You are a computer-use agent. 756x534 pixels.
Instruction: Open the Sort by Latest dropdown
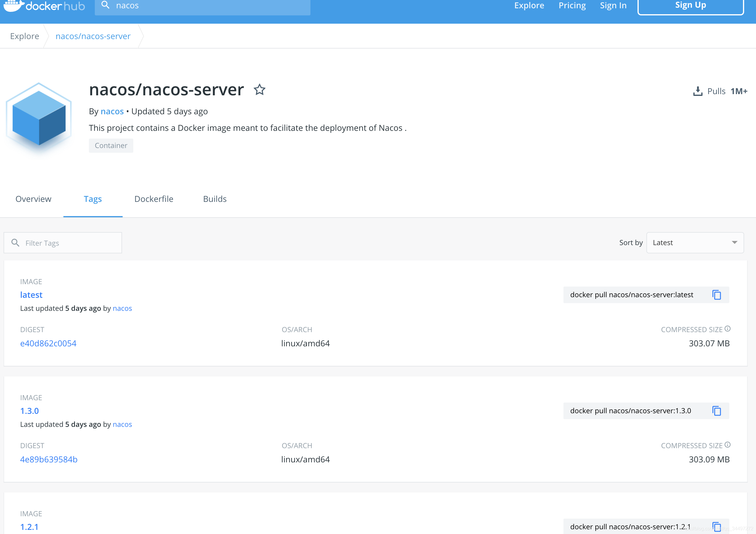pos(695,243)
